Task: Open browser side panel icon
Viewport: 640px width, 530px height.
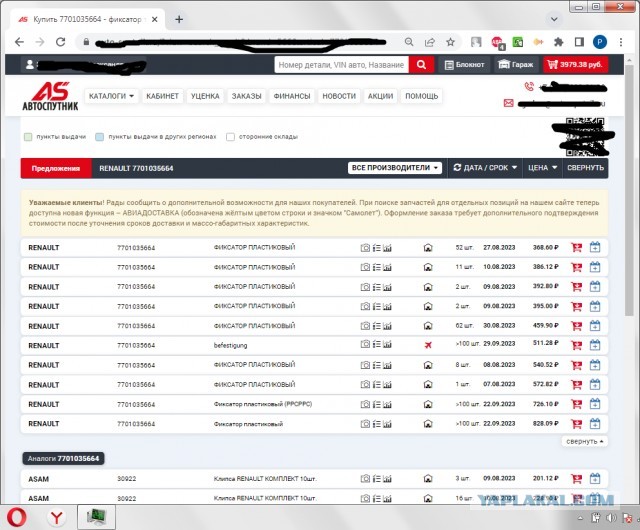Action: (579, 42)
